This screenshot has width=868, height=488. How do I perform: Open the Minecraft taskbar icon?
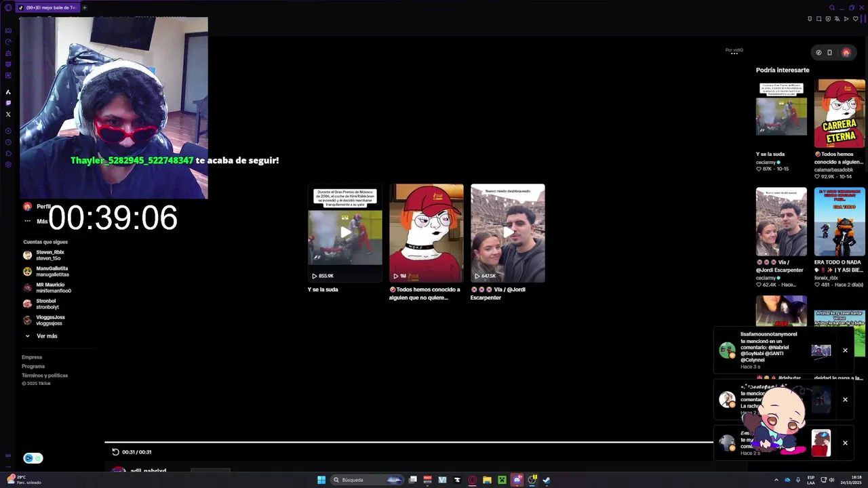[502, 480]
